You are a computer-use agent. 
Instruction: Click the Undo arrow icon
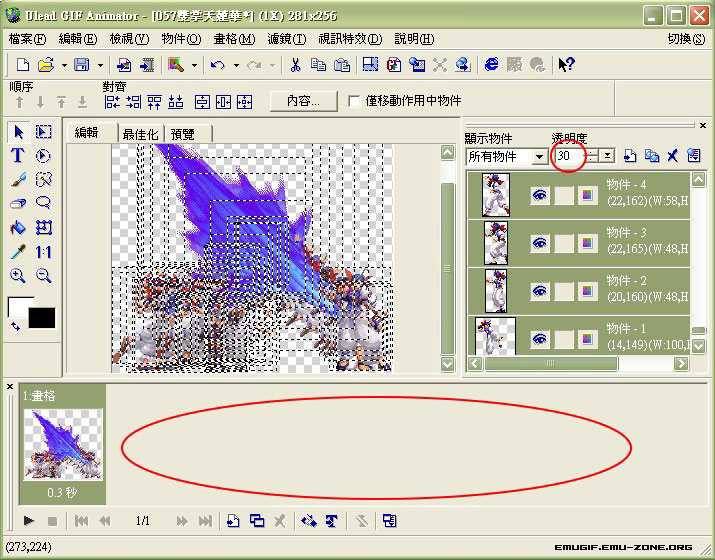218,65
